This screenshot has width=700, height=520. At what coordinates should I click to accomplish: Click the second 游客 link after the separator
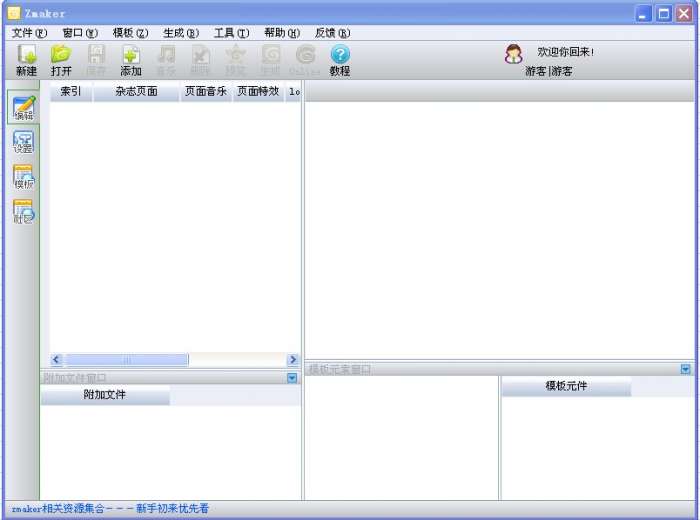pos(562,71)
